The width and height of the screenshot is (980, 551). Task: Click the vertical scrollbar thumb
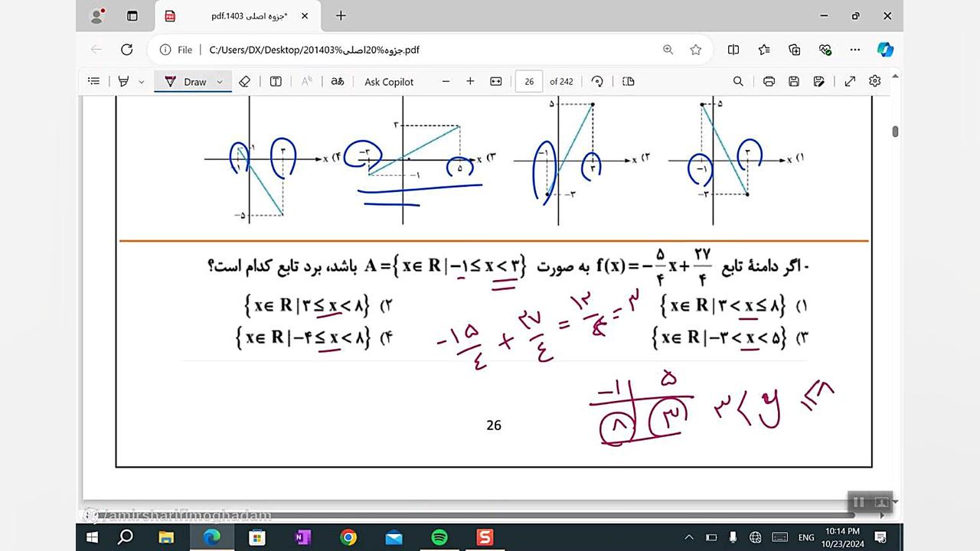[x=895, y=131]
